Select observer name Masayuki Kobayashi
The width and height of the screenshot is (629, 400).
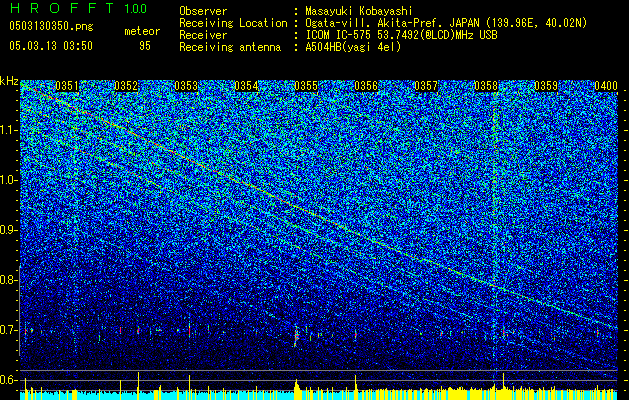point(359,11)
